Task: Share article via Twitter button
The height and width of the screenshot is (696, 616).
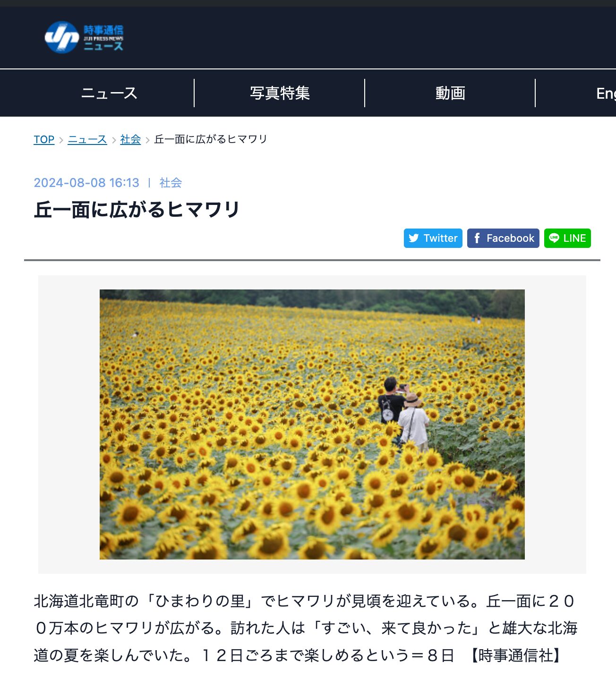Action: point(433,238)
